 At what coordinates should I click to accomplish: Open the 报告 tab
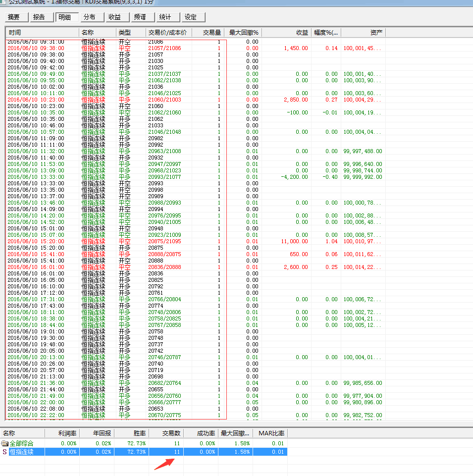pos(39,17)
